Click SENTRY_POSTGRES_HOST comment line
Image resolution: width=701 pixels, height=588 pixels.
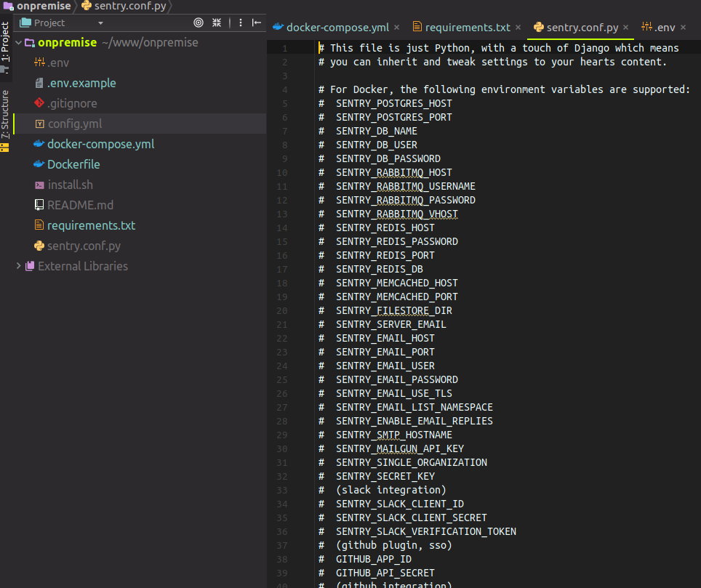[x=385, y=104]
